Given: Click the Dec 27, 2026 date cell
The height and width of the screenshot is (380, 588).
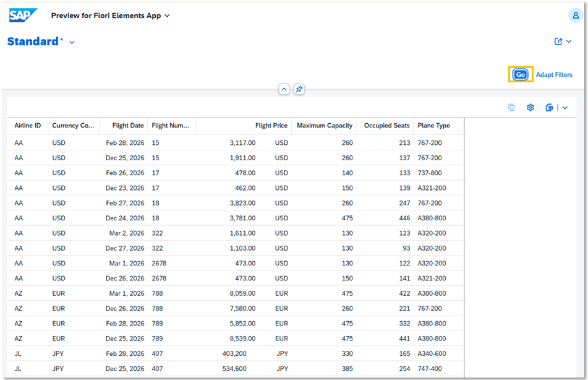Looking at the screenshot, I should coord(125,248).
